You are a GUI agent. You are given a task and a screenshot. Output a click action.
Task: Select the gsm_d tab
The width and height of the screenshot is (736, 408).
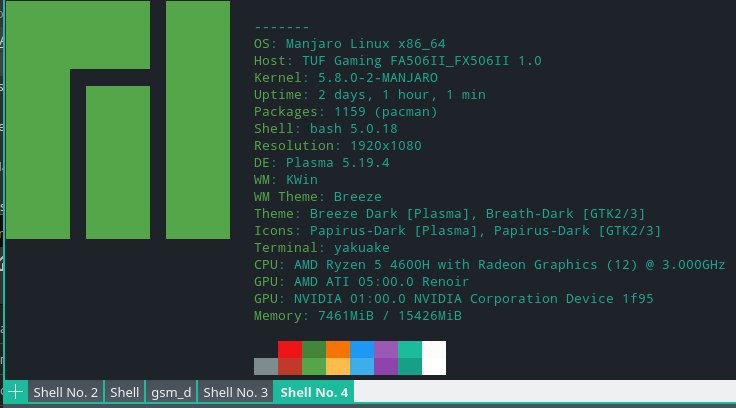171,392
